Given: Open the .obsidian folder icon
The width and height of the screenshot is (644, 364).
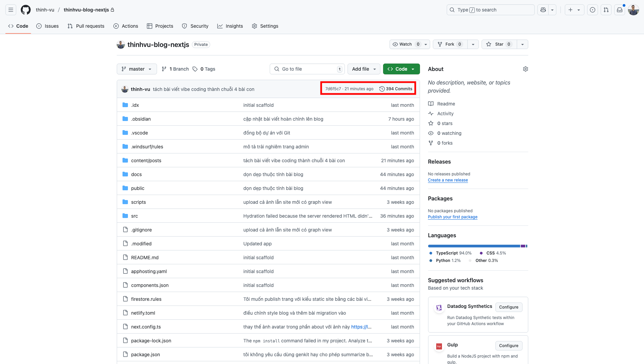Looking at the screenshot, I should tap(125, 119).
